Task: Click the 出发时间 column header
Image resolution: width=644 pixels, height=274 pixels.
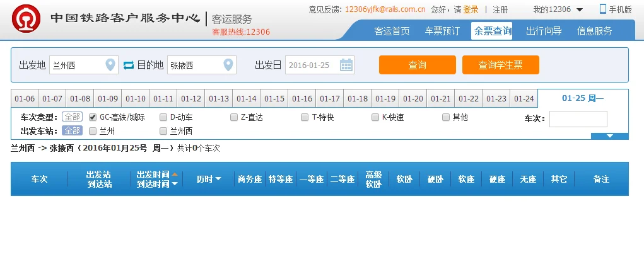Action: (x=153, y=174)
